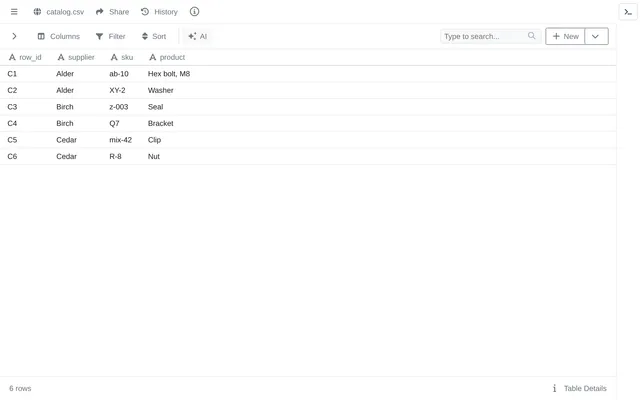Click the product column type icon
640x400 pixels.
click(153, 58)
